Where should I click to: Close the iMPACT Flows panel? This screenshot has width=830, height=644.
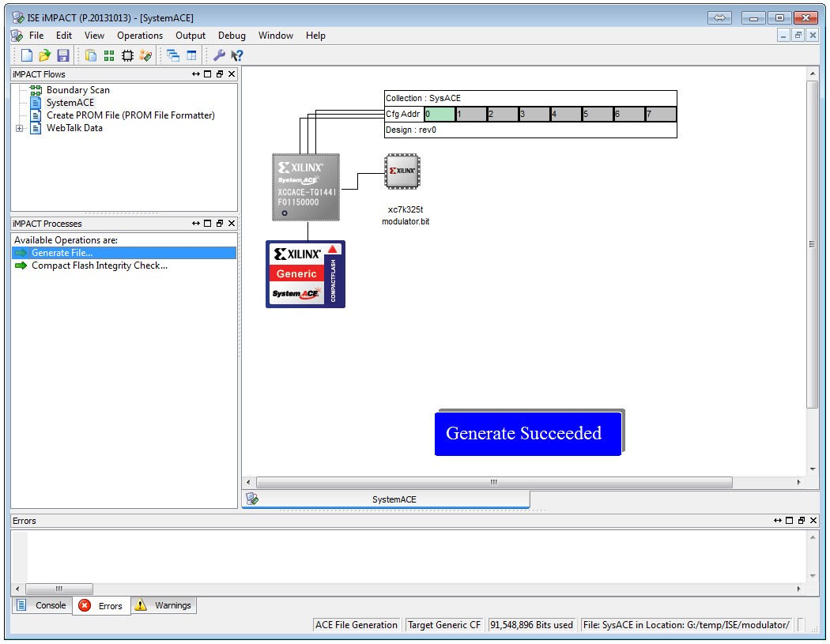point(232,74)
